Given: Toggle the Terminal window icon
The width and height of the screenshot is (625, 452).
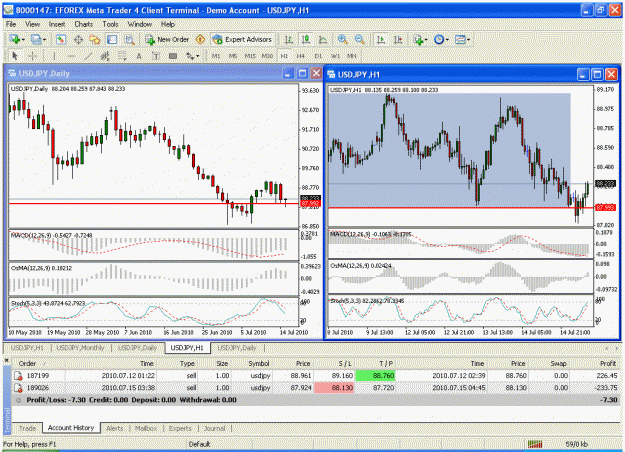Looking at the screenshot, I should [112, 39].
